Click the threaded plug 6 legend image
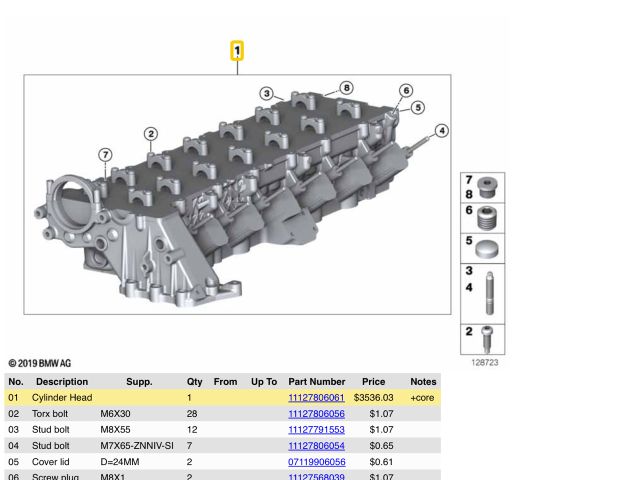This screenshot has width=640, height=480. coord(487,218)
